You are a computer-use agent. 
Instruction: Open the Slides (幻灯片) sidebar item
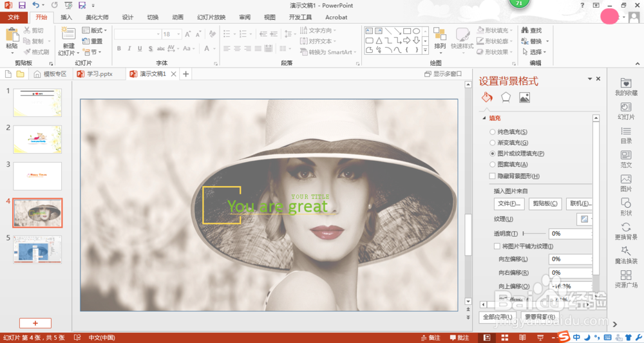click(626, 111)
